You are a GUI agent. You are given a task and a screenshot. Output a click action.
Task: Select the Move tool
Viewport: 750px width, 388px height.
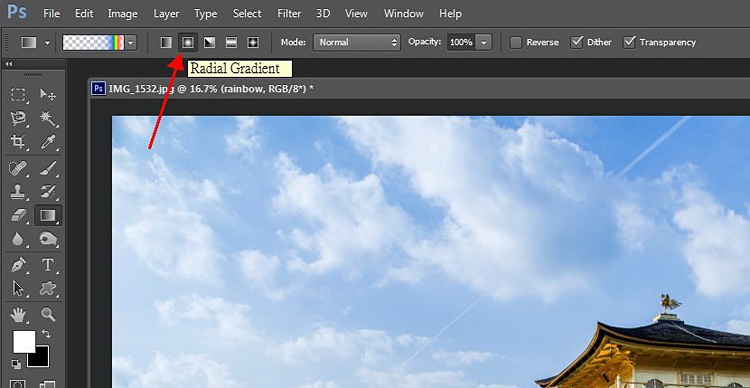tap(48, 94)
